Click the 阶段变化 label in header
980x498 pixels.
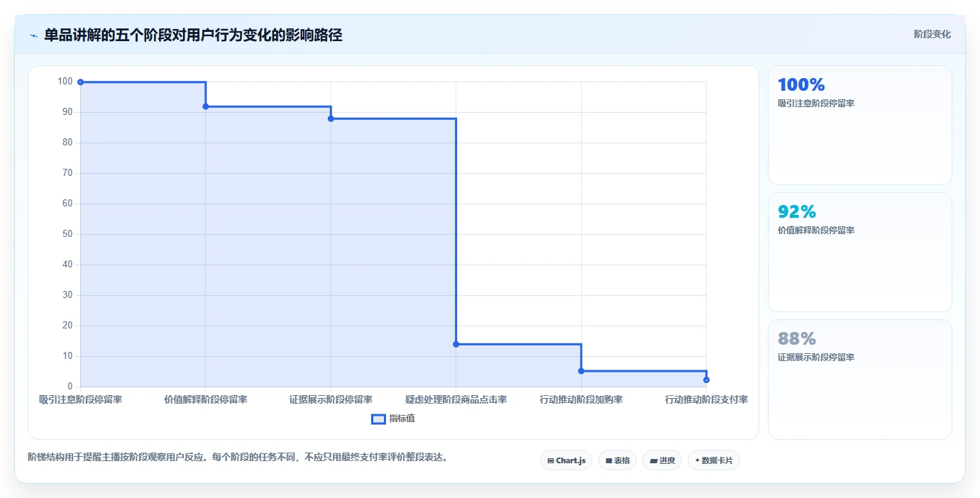(x=932, y=34)
